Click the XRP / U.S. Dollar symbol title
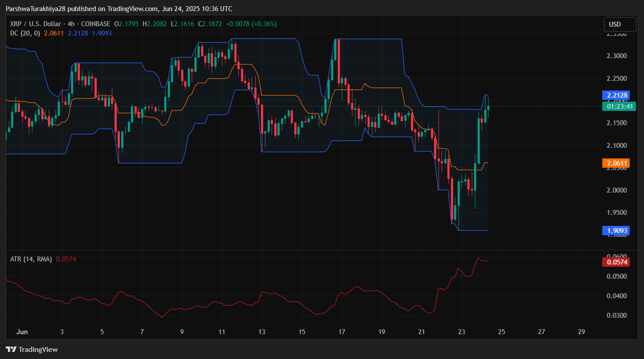644x359 pixels. [x=35, y=24]
